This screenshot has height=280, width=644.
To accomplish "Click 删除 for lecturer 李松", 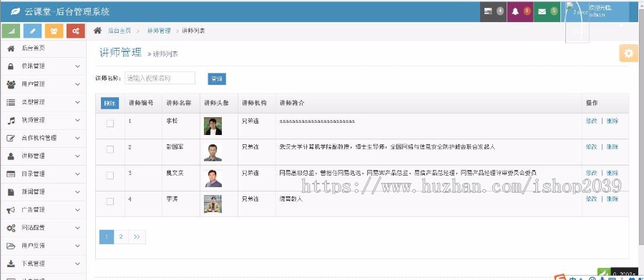I will coord(613,121).
